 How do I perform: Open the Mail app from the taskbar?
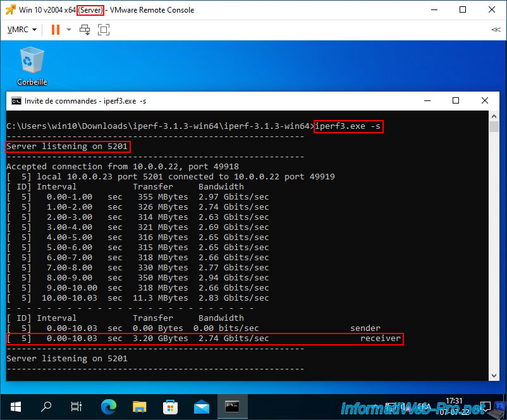(x=201, y=406)
